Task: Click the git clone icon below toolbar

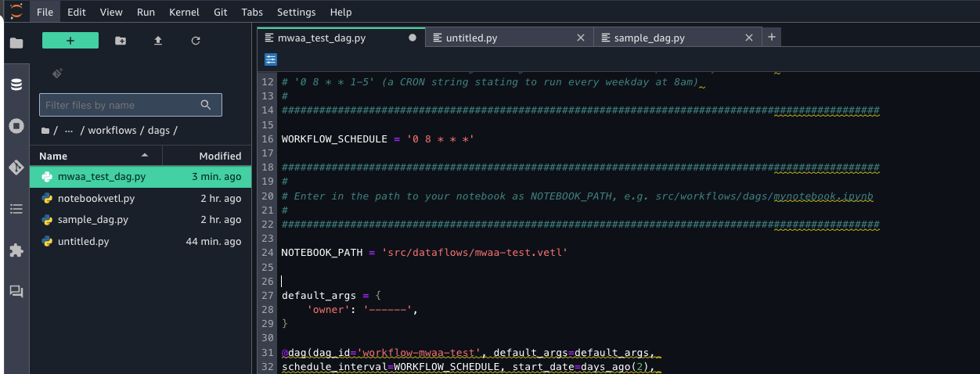Action: point(57,73)
